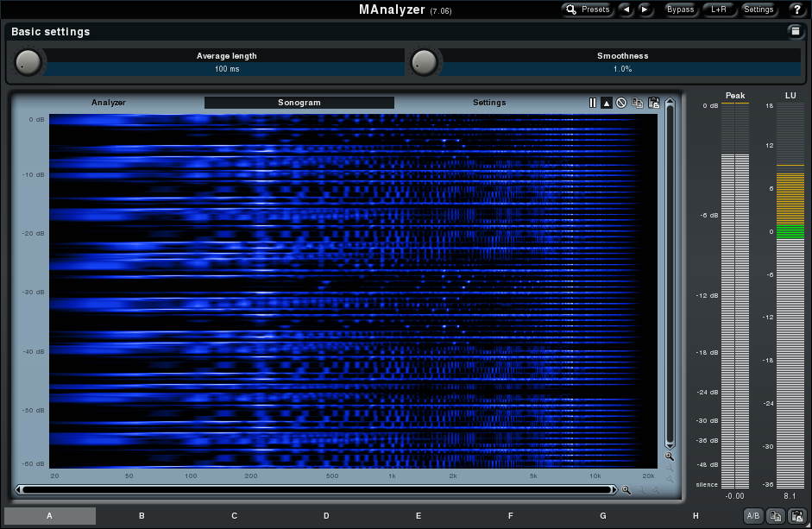Viewport: 812px width, 529px height.
Task: Collapse the Basic settings panel
Action: tap(795, 31)
